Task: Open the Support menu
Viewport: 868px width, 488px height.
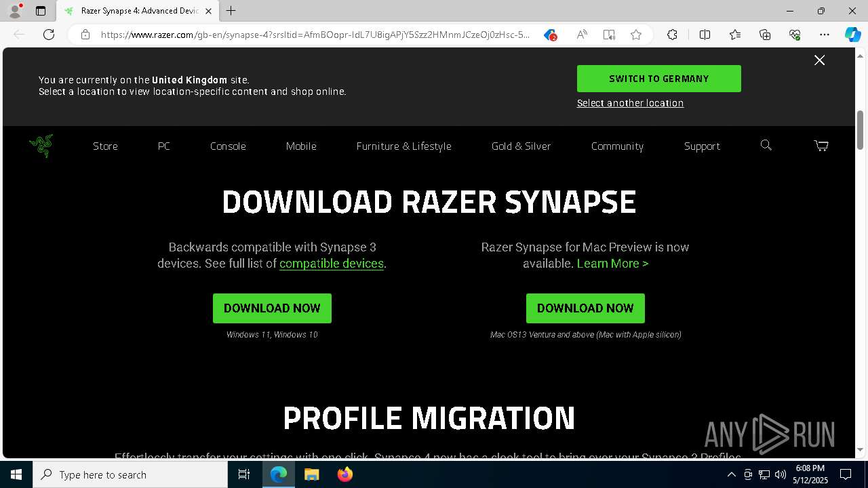Action: click(x=702, y=146)
